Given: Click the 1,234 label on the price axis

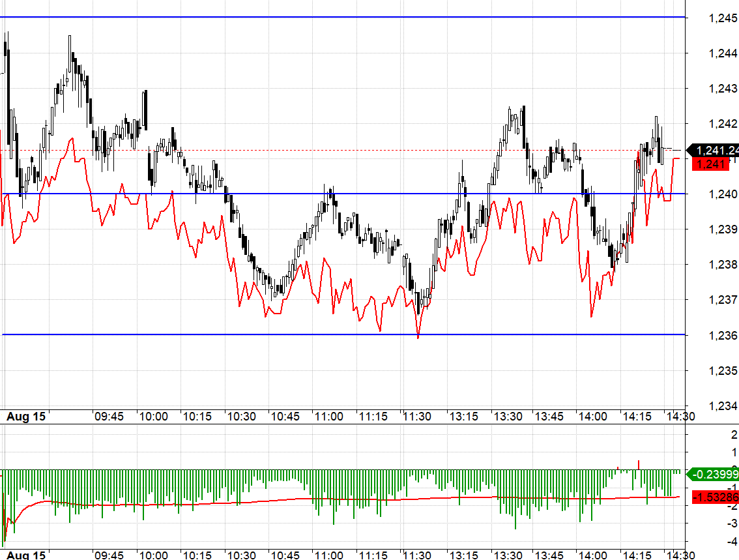Looking at the screenshot, I should [x=723, y=406].
